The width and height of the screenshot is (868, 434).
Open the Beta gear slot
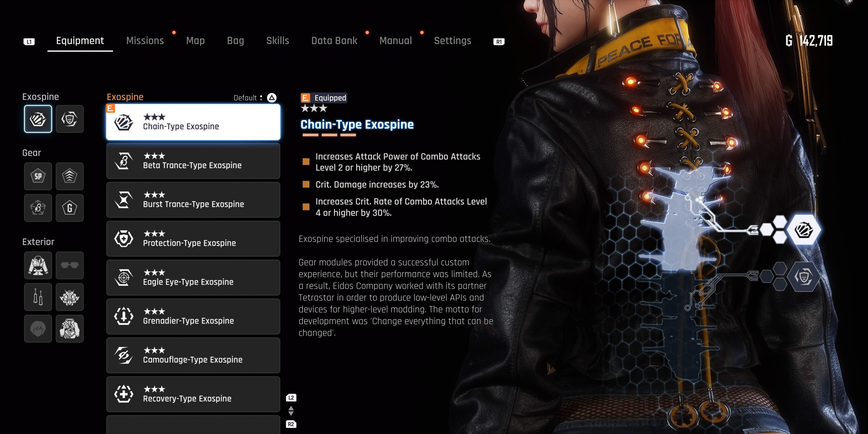click(x=38, y=208)
